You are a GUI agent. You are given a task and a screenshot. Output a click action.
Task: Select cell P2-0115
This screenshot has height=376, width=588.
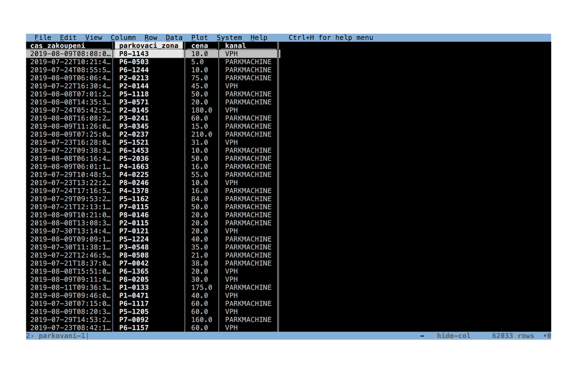pos(134,223)
